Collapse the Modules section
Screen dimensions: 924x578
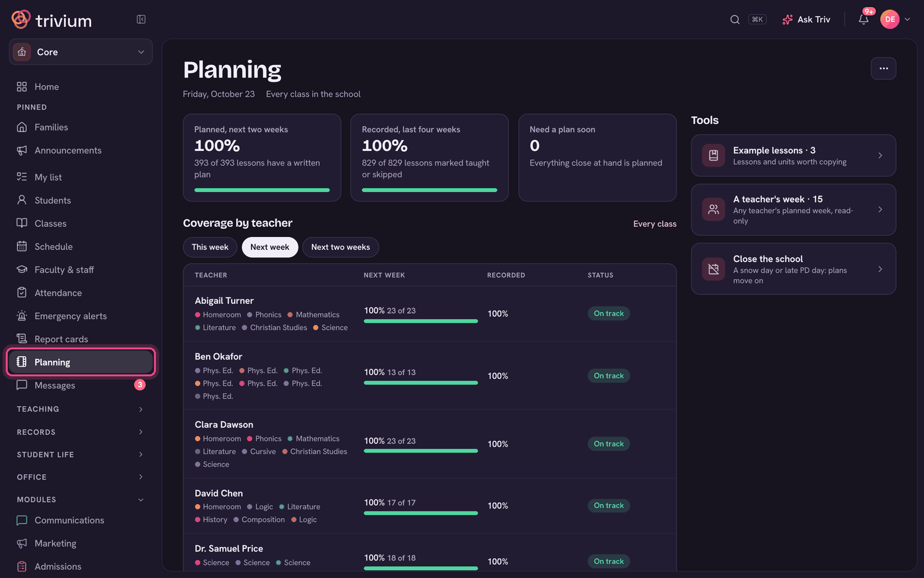coord(81,500)
